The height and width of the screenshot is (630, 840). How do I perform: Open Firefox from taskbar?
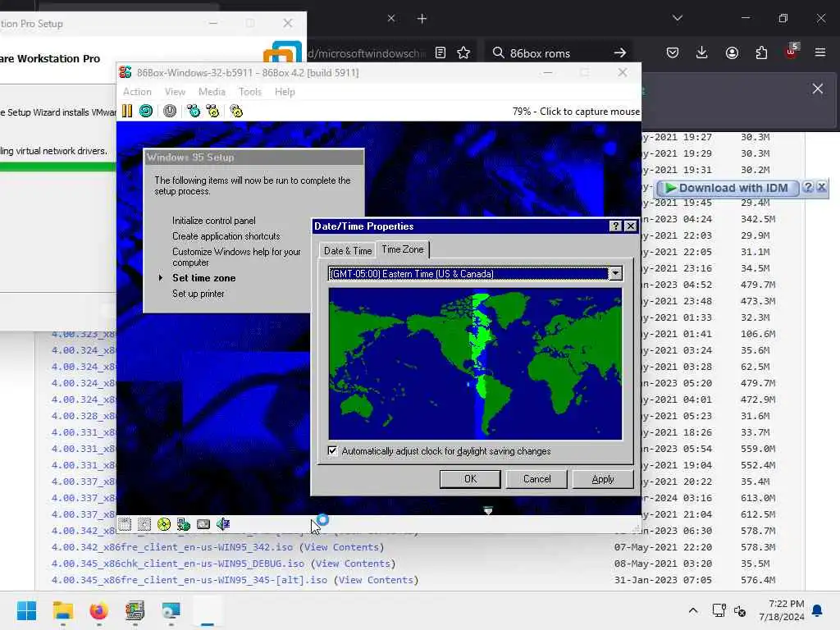click(98, 610)
